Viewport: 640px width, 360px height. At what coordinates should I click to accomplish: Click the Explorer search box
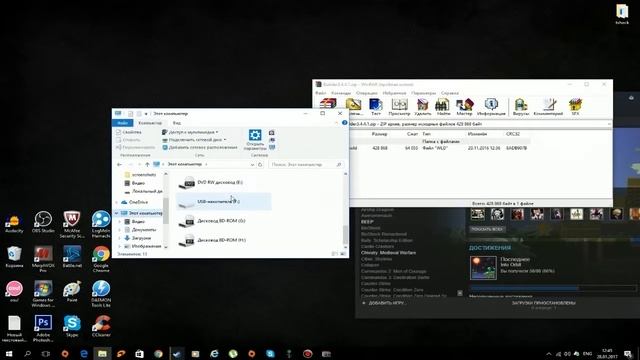(306, 164)
